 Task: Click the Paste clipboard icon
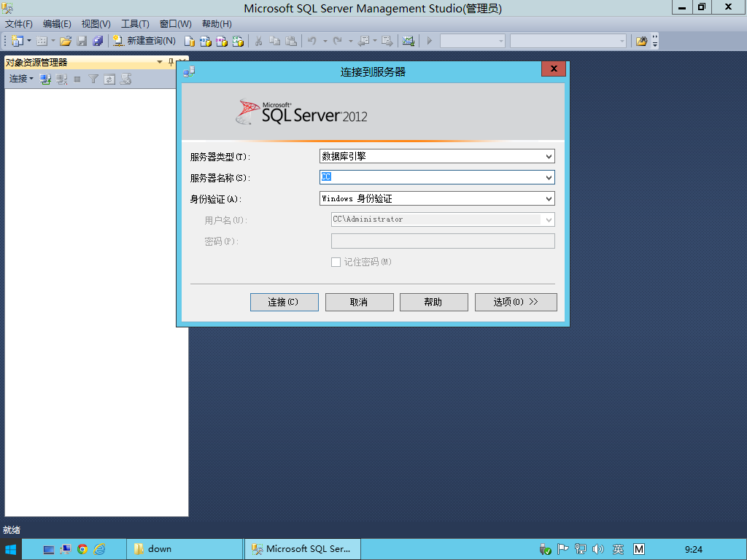click(x=291, y=41)
